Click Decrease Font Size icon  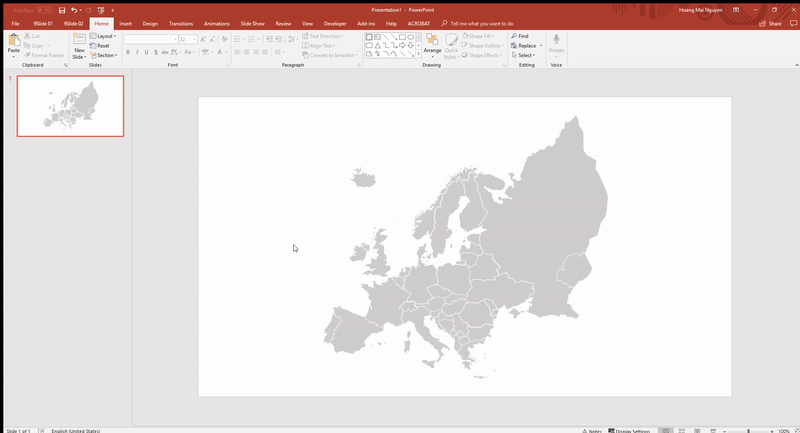[212, 39]
